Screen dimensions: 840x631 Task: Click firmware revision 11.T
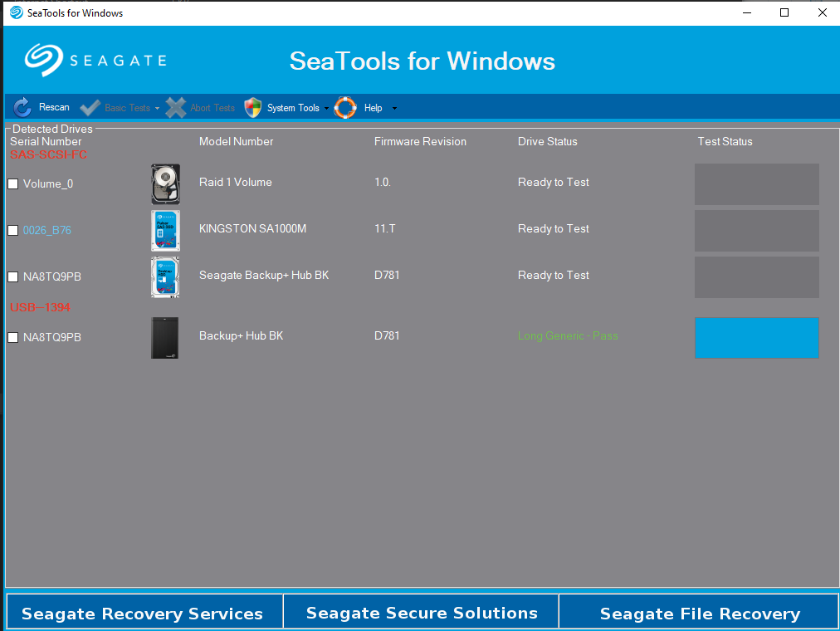click(384, 228)
